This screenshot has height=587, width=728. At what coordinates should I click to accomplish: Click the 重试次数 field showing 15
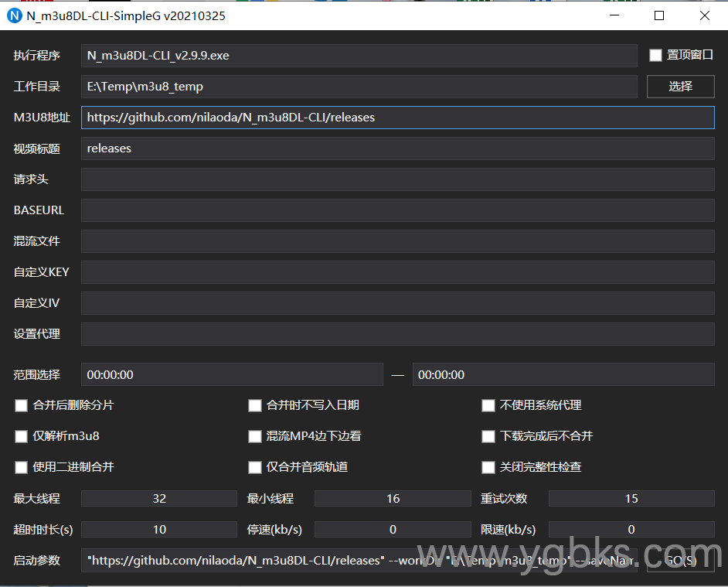631,499
